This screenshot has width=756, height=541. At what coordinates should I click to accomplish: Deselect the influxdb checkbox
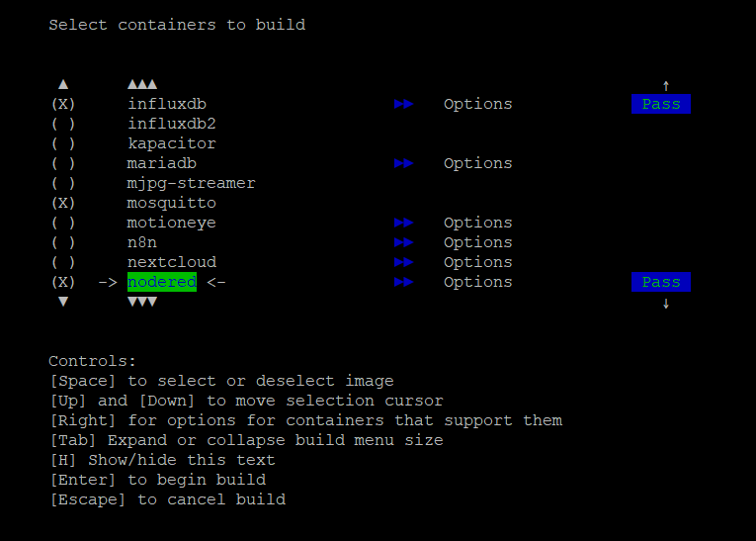[x=63, y=104]
